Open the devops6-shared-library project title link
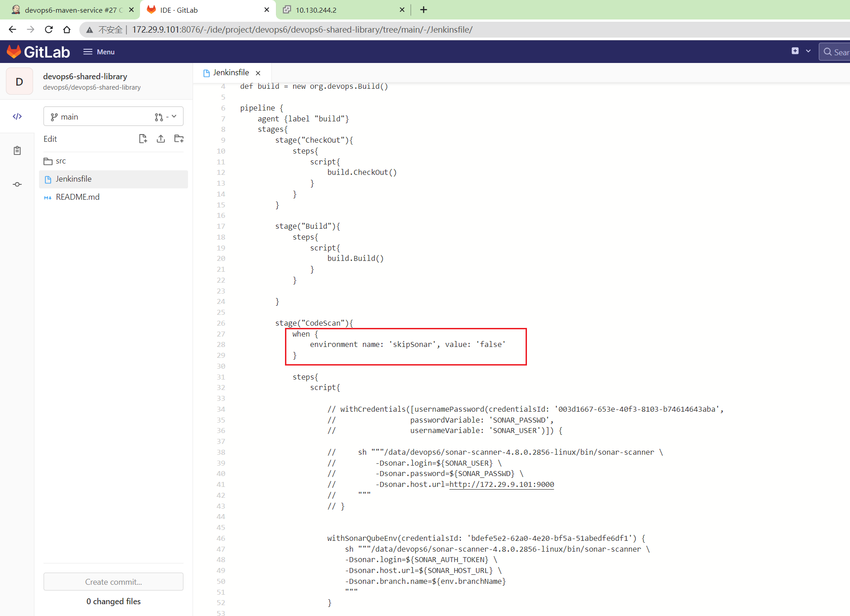The image size is (850, 616). [85, 76]
